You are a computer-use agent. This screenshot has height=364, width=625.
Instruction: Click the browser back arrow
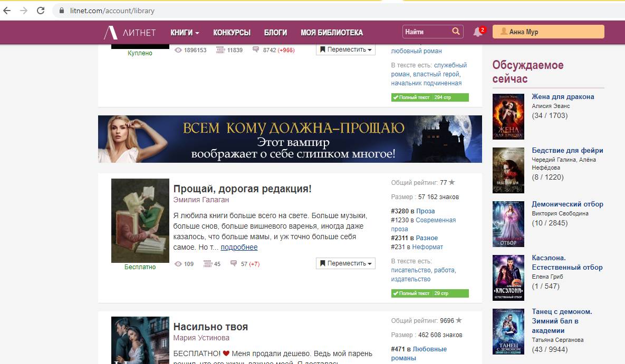7,11
